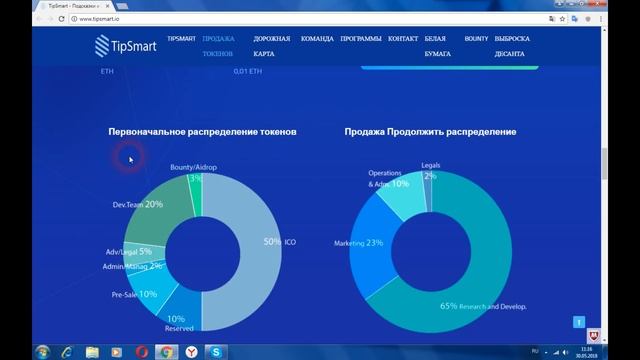The image size is (640, 360).
Task: Click the 0,01 ETH value text
Action: (248, 71)
